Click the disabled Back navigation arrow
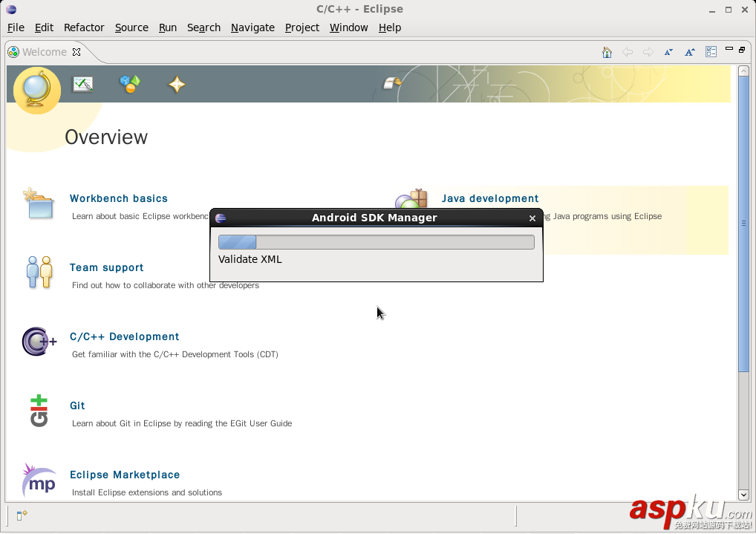The image size is (756, 534). point(627,51)
